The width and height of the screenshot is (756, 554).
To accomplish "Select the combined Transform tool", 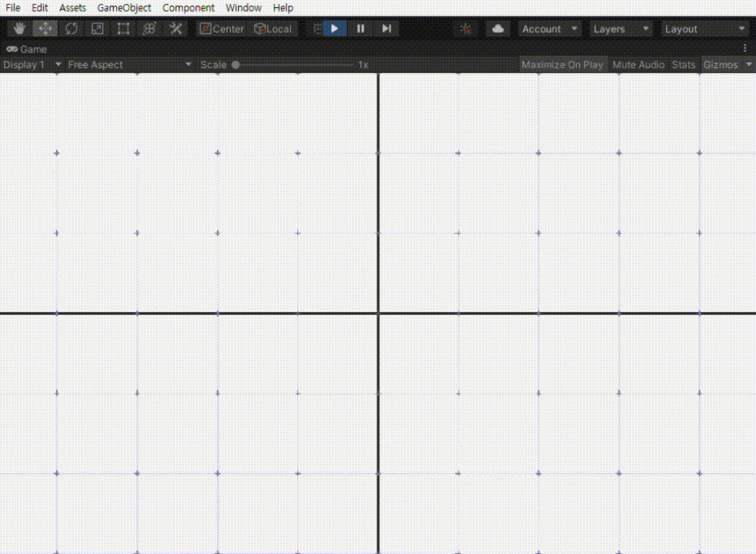I will [x=149, y=29].
